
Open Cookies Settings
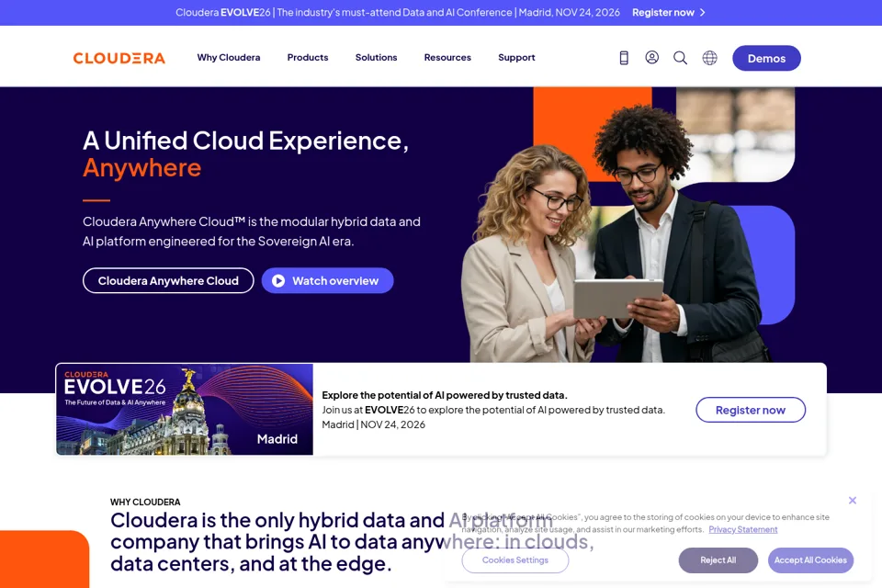[x=515, y=560]
